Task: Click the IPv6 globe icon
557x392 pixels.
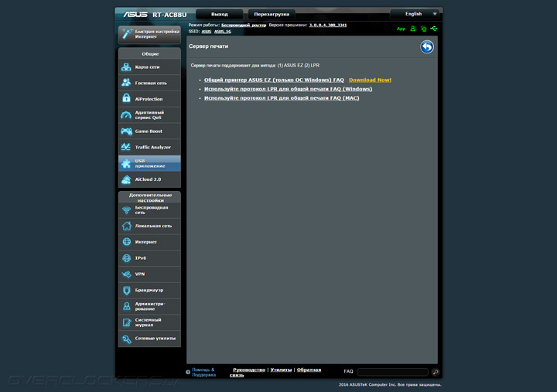Action: click(x=126, y=257)
